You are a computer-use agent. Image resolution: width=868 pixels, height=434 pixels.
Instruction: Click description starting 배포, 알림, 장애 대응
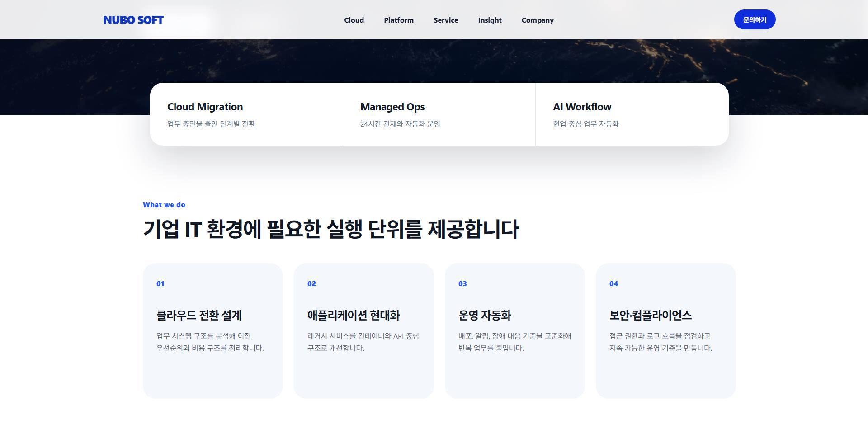tap(515, 342)
